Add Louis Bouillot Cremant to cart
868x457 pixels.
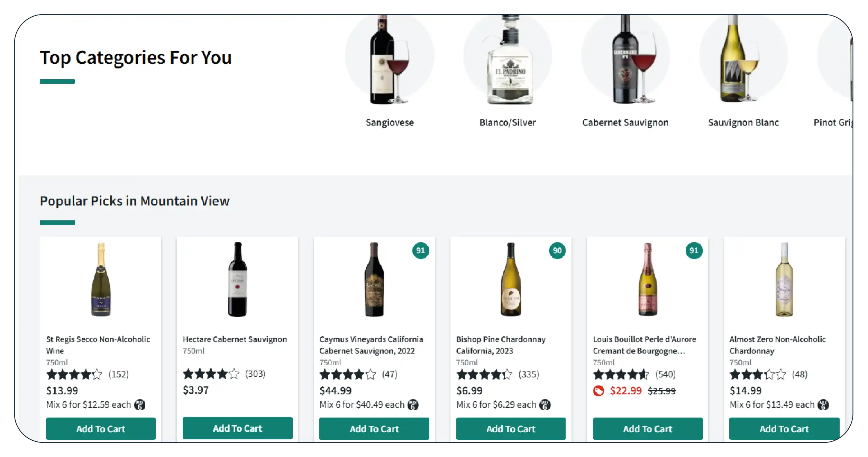pos(648,429)
